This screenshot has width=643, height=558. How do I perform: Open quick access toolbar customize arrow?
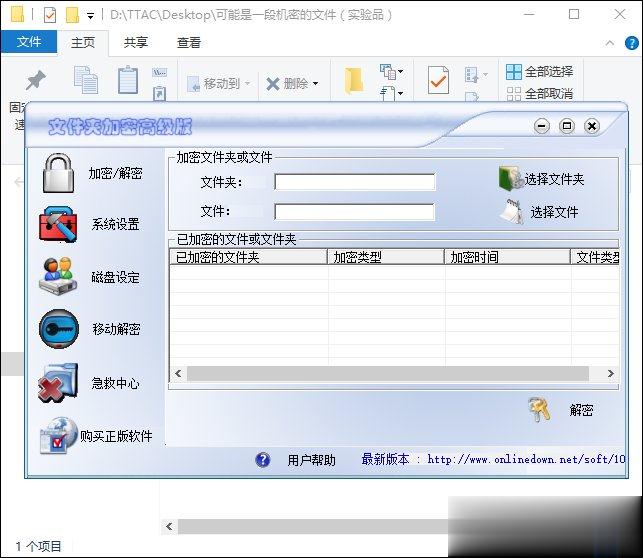click(90, 16)
